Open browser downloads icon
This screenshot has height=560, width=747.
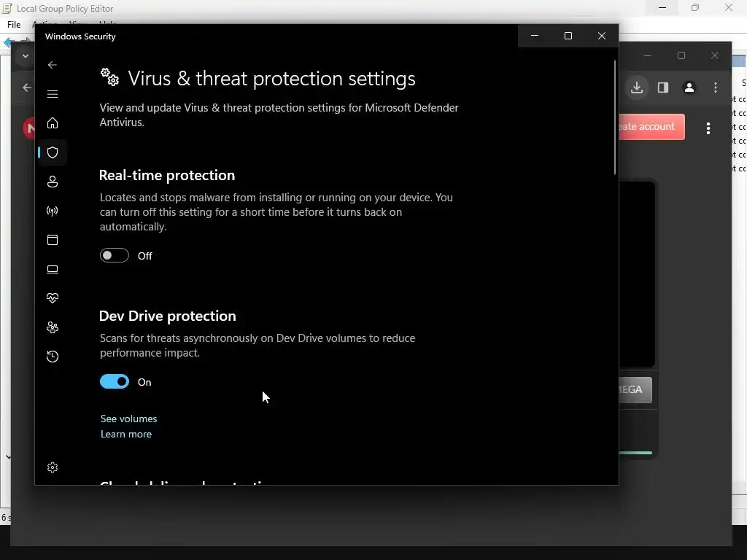click(x=636, y=87)
